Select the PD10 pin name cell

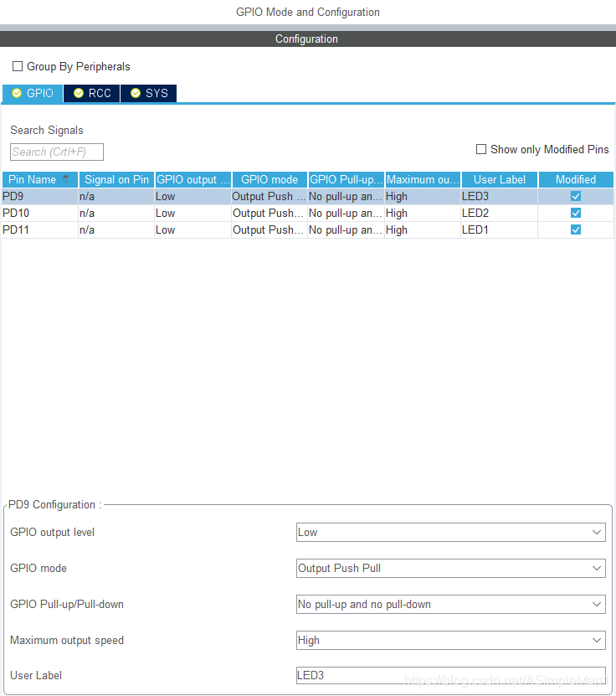pos(40,213)
